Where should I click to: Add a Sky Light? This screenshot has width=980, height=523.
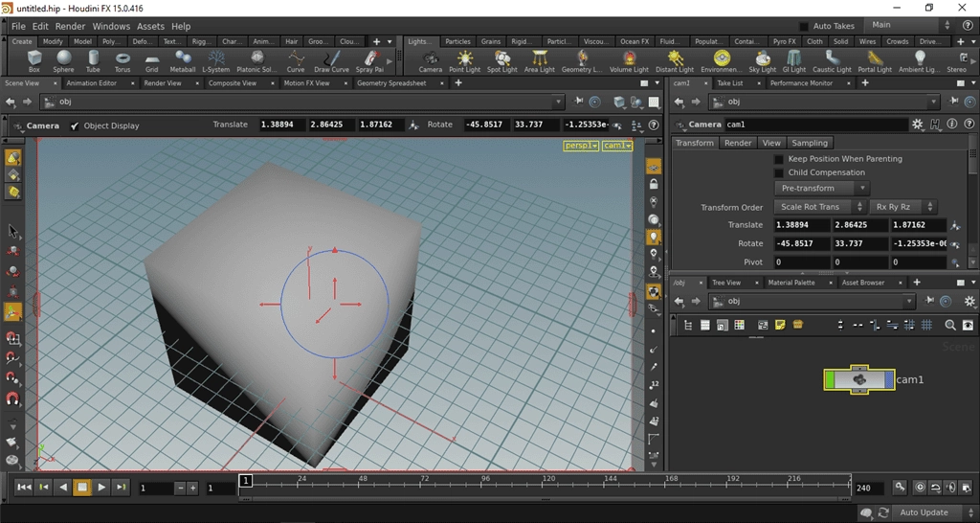763,61
